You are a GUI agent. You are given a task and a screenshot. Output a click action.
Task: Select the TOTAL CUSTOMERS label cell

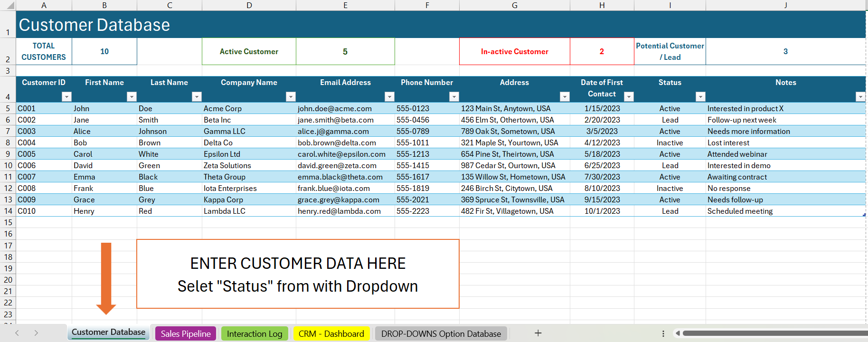tap(44, 51)
